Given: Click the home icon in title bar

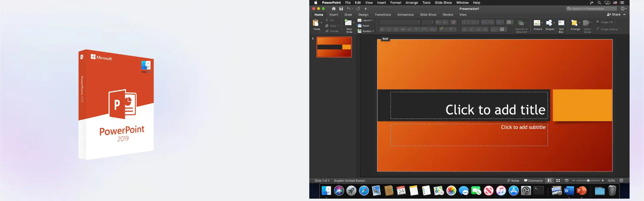Looking at the screenshot, I should [334, 9].
